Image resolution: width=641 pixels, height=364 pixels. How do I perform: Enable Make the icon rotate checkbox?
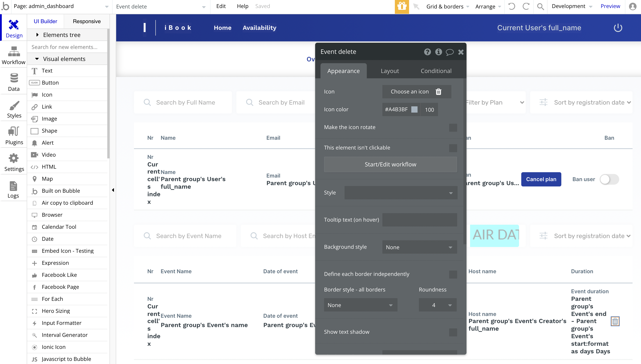[x=453, y=127]
